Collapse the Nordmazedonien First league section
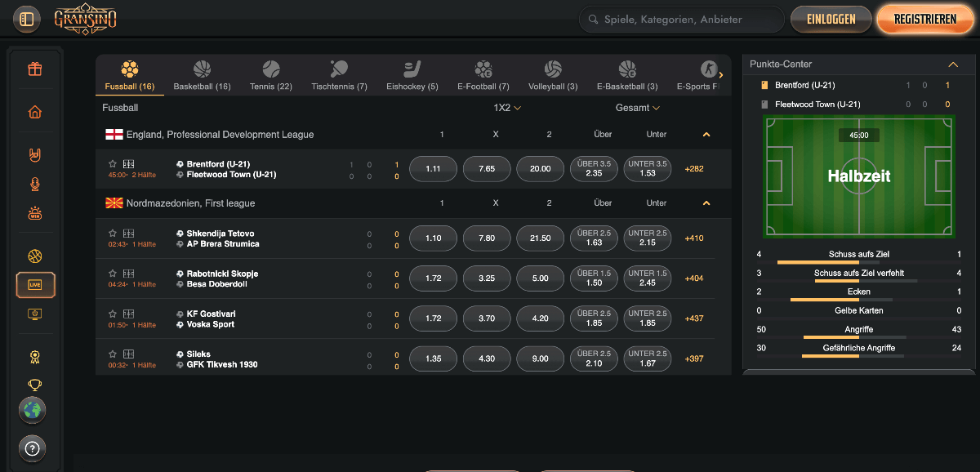Viewport: 980px width, 472px height. coord(706,203)
